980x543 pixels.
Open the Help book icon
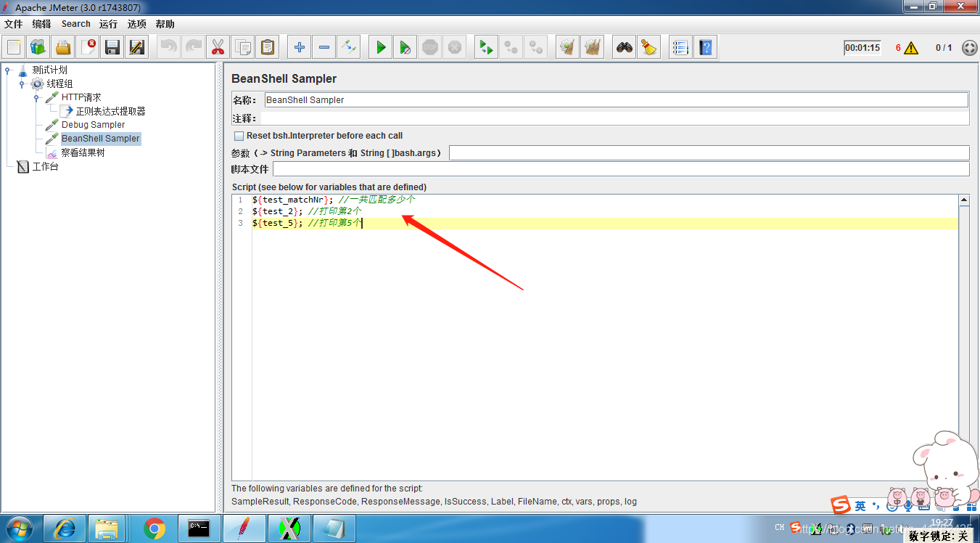pos(705,48)
